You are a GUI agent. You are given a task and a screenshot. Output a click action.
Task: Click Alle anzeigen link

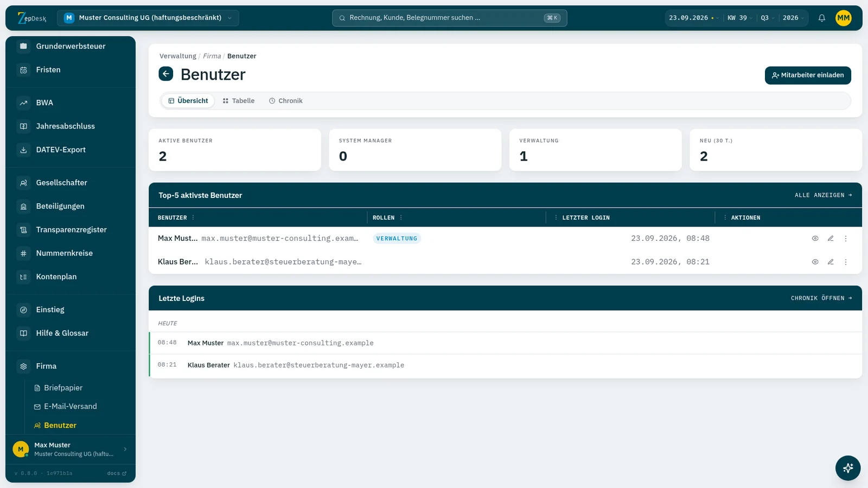[823, 195]
